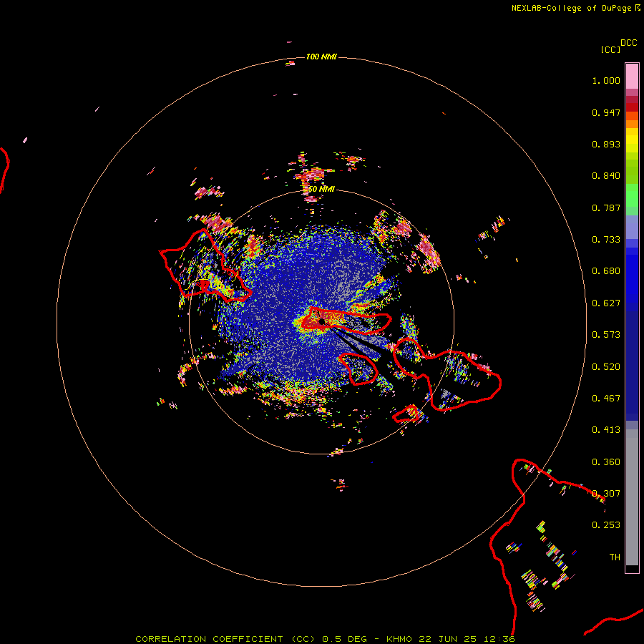Select the 0.307 scale value
This screenshot has width=644, height=644.
tap(606, 494)
